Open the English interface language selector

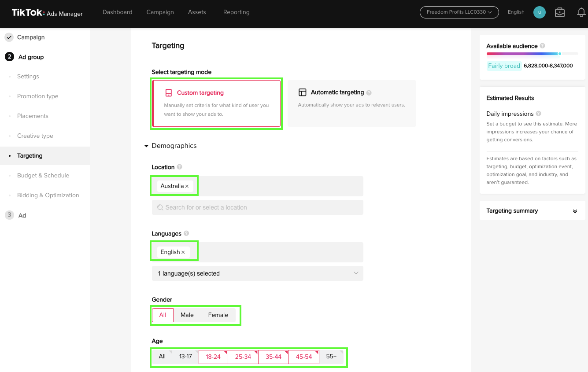[516, 12]
